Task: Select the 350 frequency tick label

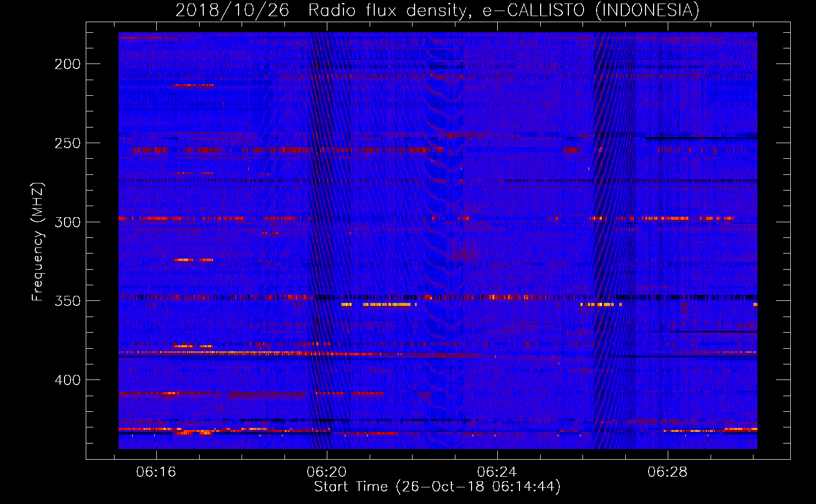Action: coord(68,301)
